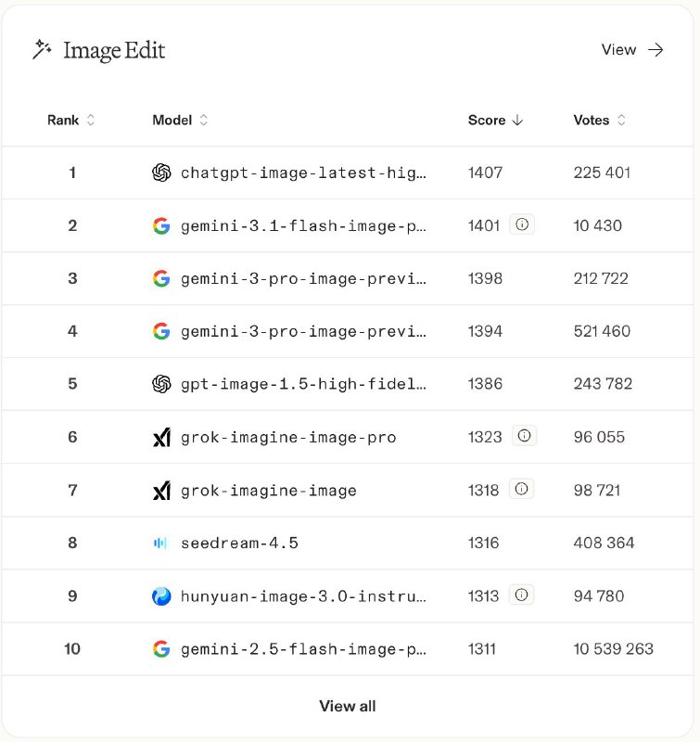Open info icon next to score 1323
Viewport: 700px width, 742px height.
tap(525, 436)
